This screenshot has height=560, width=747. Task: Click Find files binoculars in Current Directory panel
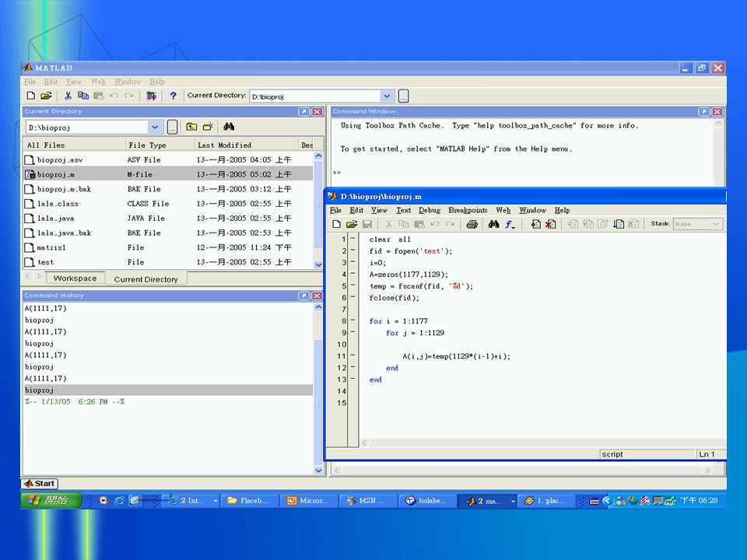pos(229,127)
